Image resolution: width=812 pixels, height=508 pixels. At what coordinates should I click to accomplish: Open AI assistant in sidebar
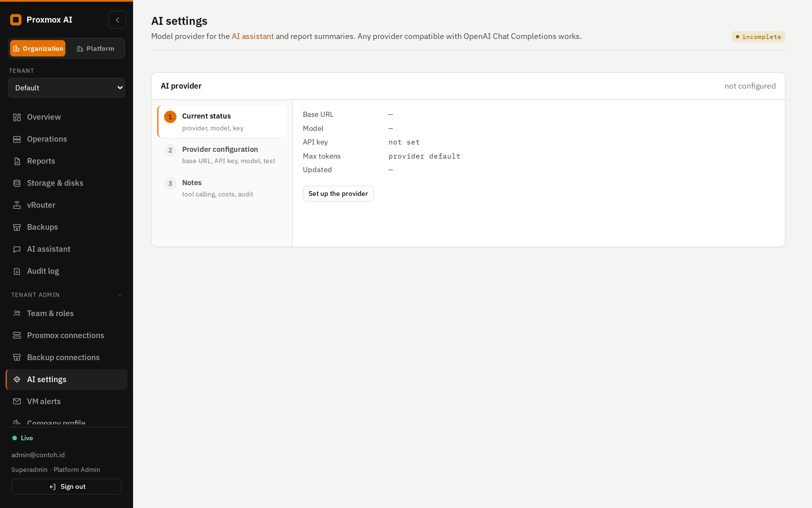(67, 249)
